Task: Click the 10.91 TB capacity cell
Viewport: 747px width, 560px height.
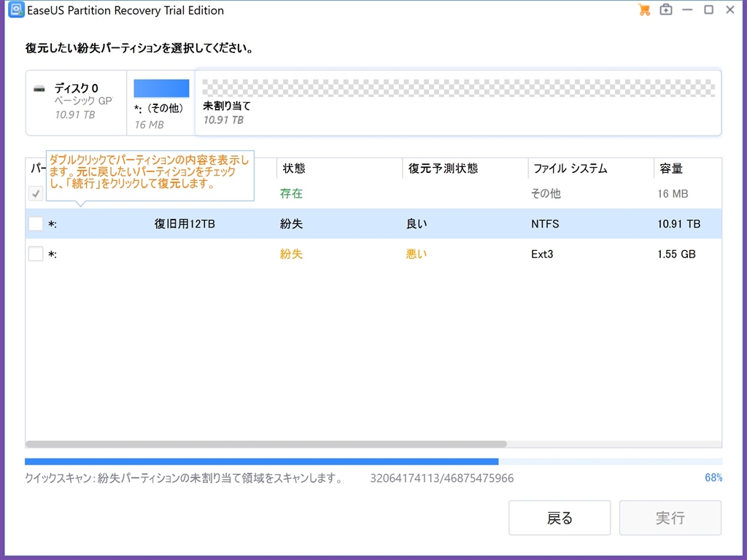Action: (679, 224)
